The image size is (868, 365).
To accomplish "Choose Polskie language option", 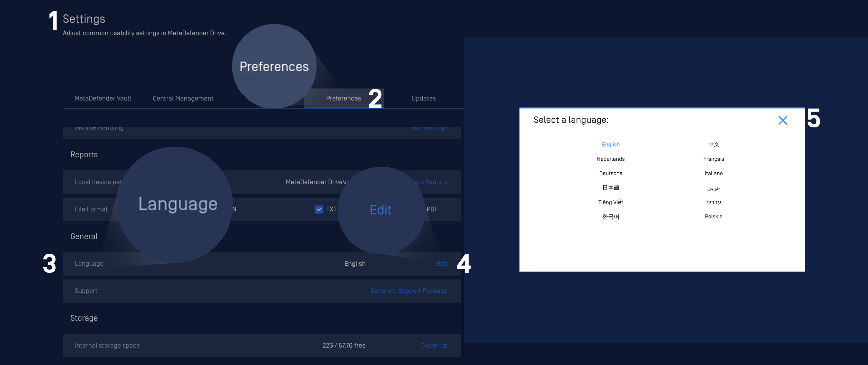I will pyautogui.click(x=713, y=217).
